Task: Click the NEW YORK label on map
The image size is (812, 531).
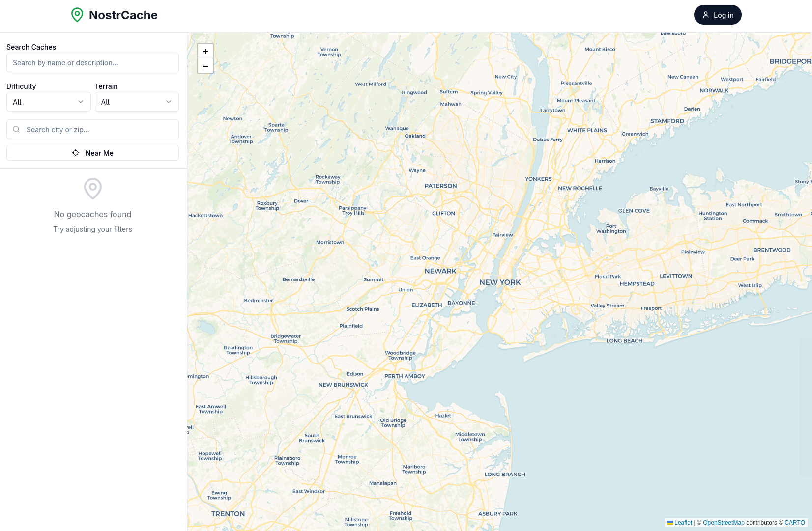Action: [x=500, y=282]
